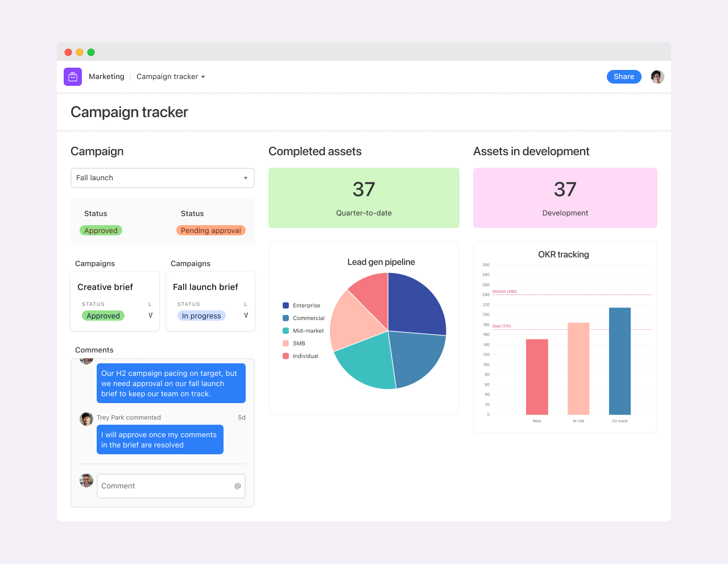Click the Mid-market legend color swatch
The width and height of the screenshot is (728, 564).
click(286, 330)
